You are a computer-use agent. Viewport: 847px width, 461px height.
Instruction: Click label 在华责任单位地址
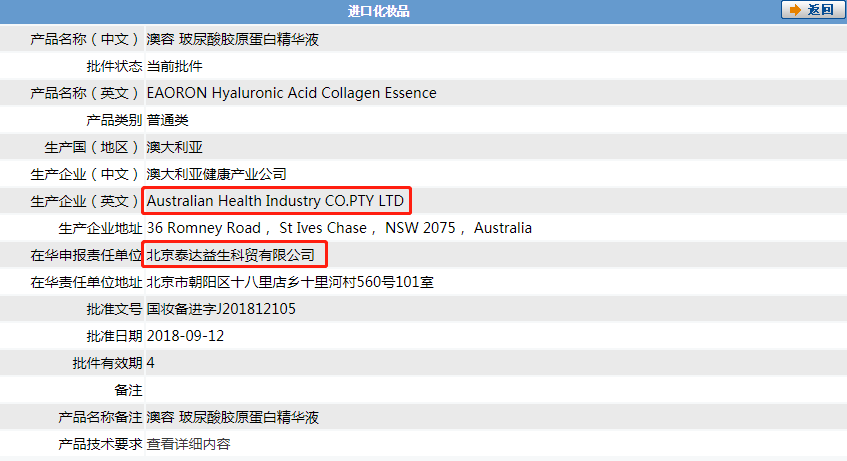(x=86, y=282)
